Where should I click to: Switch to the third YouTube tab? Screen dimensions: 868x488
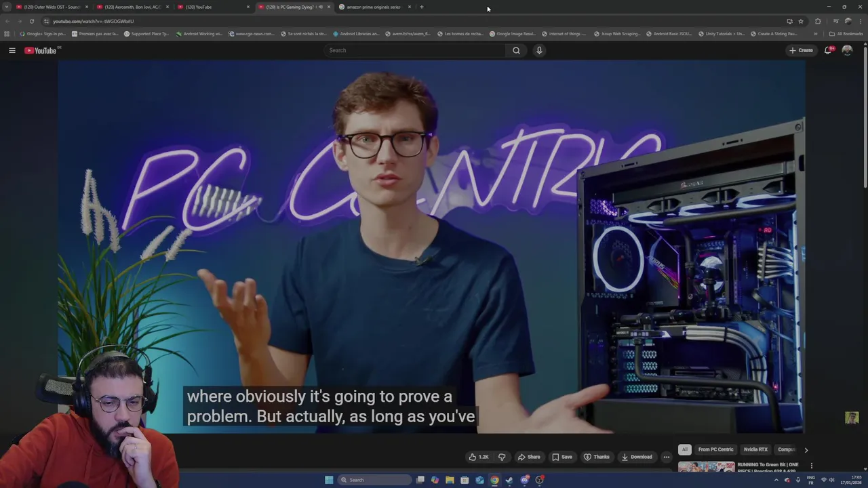tap(214, 7)
